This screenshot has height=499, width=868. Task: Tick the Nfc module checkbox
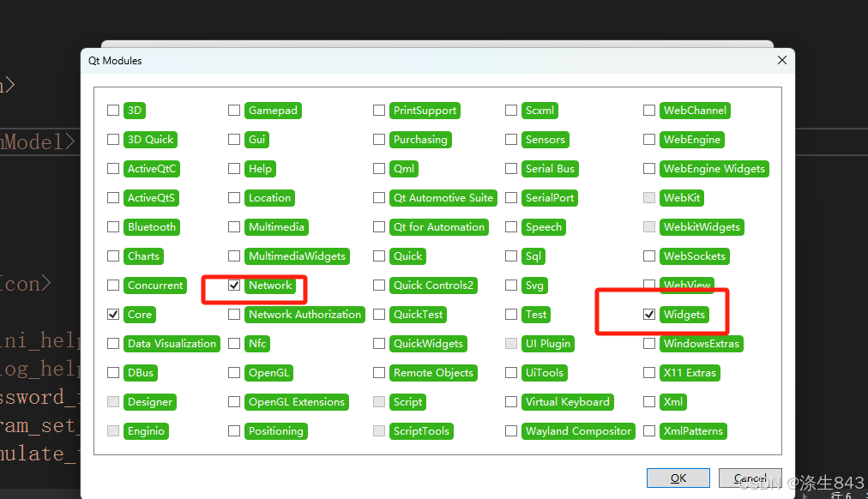click(x=234, y=344)
